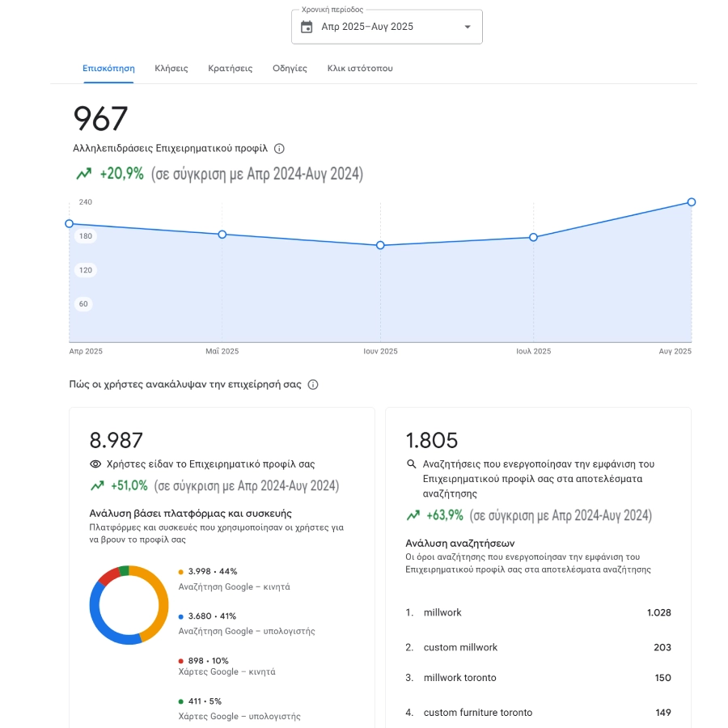Click the eye icon next to profile views
The image size is (728, 728).
95,464
